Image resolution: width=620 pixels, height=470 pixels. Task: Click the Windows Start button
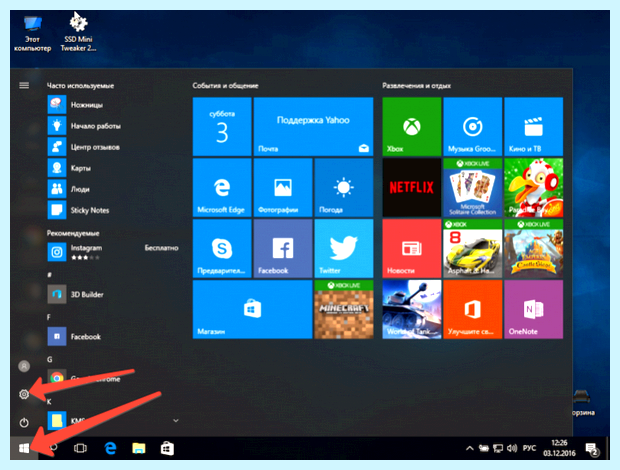point(24,448)
